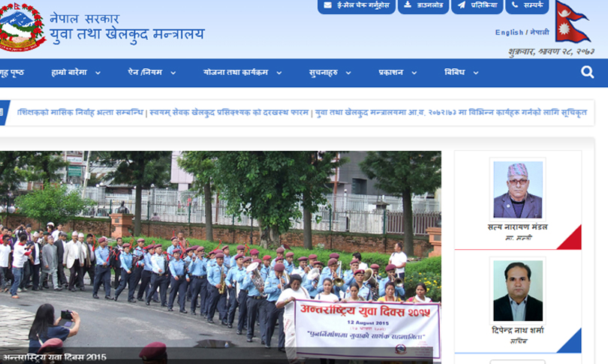The height and width of the screenshot is (364, 608).
Task: Open हाम्रो बारेमा menu item
Action: [69, 73]
